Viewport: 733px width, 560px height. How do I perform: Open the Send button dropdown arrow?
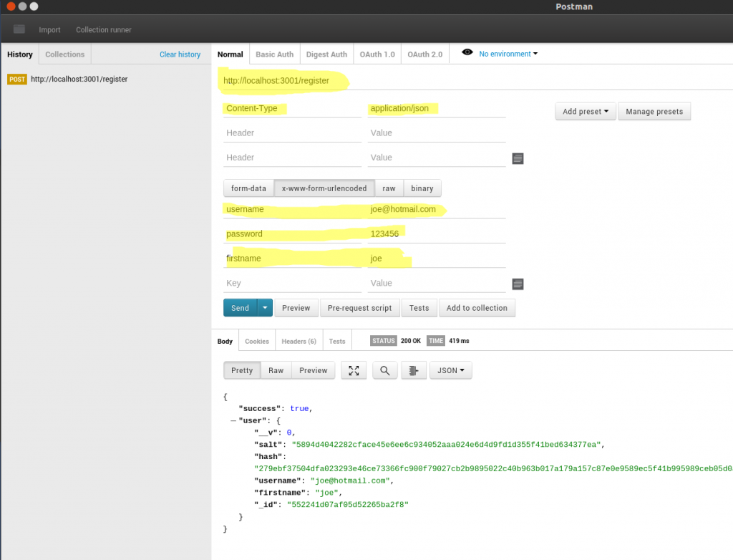click(x=265, y=308)
